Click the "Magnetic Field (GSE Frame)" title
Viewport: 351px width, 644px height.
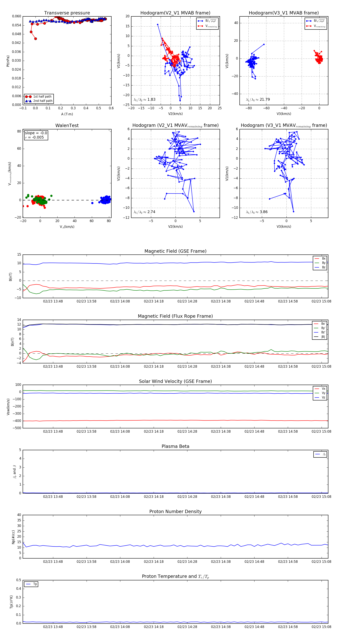pos(175,251)
